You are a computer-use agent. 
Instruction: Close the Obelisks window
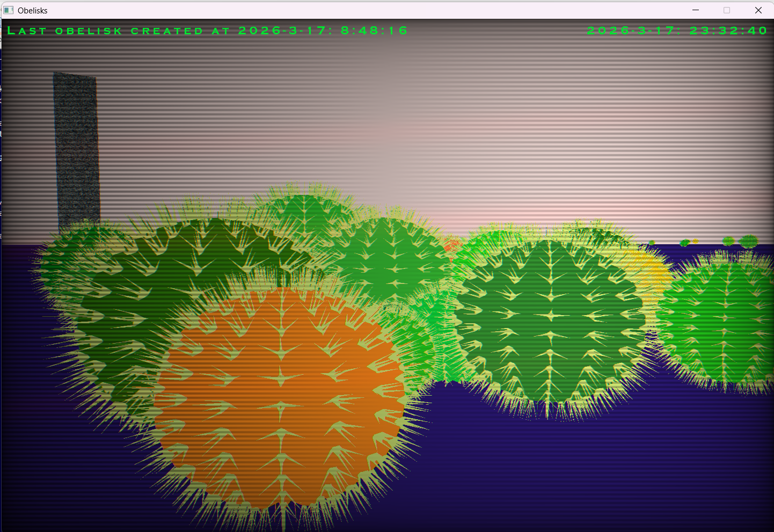(x=758, y=10)
